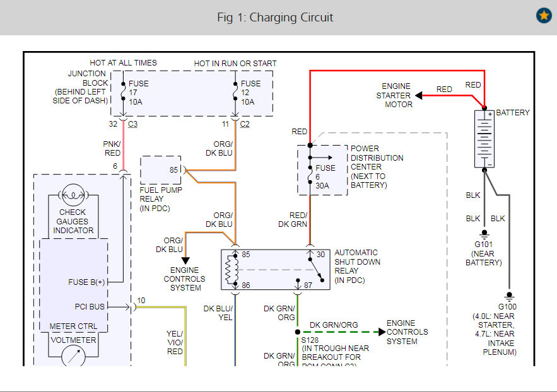
Task: Click the battery symbol in the diagram
Action: pyautogui.click(x=484, y=139)
